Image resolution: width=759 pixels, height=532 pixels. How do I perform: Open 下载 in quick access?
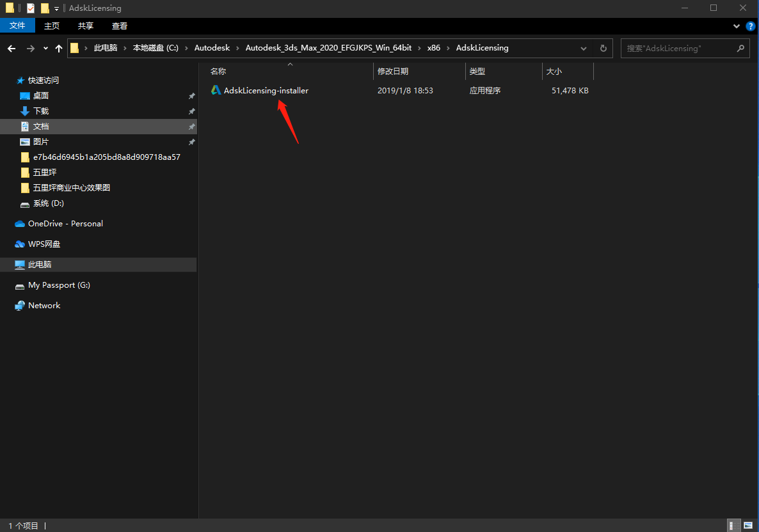[41, 111]
